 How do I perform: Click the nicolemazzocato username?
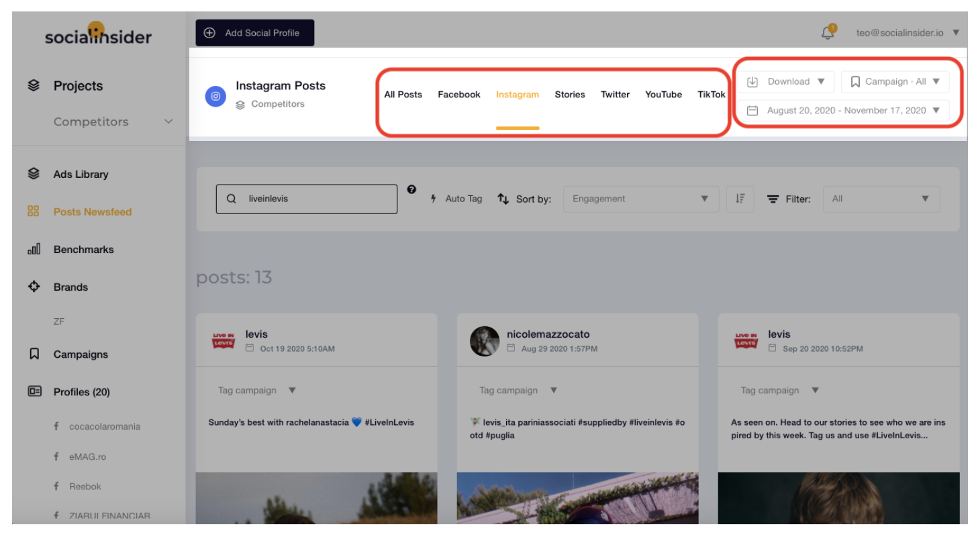[x=548, y=334]
